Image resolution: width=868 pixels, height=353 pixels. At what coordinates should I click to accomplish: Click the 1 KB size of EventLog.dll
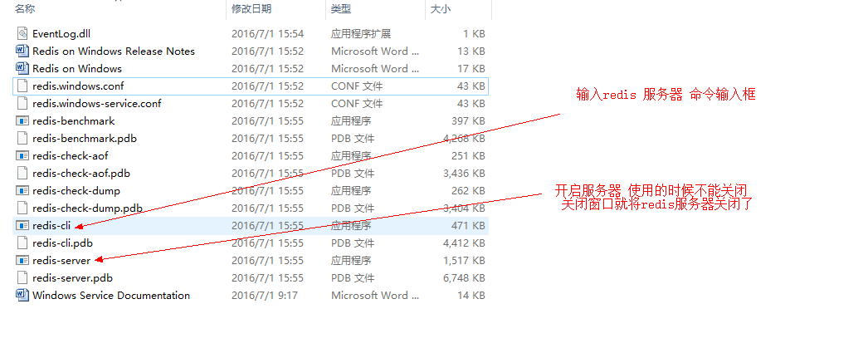[475, 34]
